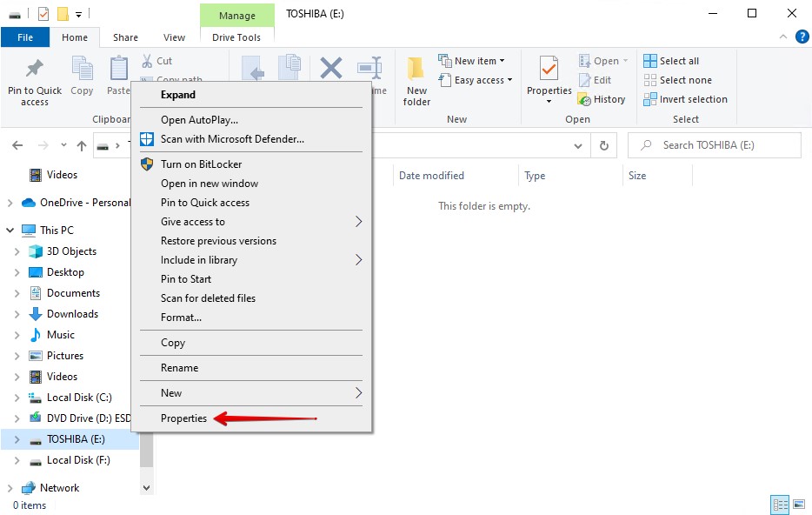Screen dimensions: 812x515
Task: Switch to Large icons view in status bar
Action: coord(799,504)
